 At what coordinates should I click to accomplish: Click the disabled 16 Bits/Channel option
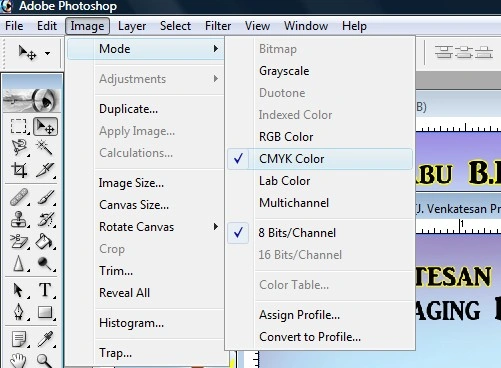(320, 255)
